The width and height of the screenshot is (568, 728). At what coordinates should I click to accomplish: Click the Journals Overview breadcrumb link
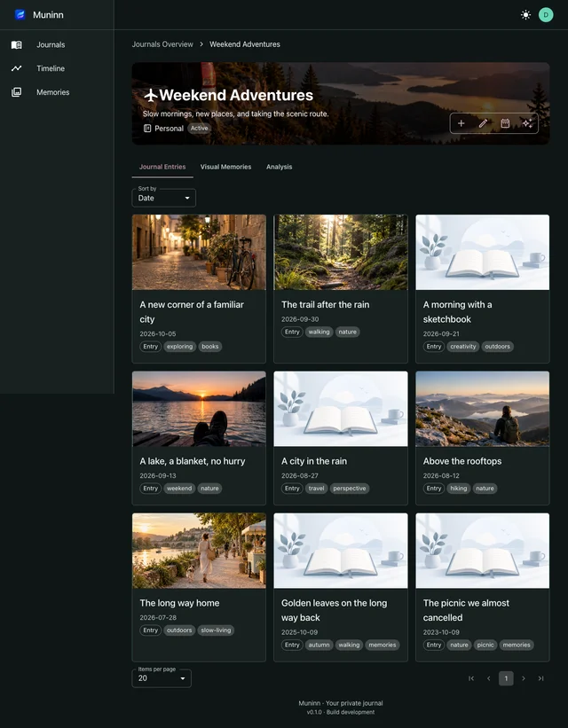162,44
